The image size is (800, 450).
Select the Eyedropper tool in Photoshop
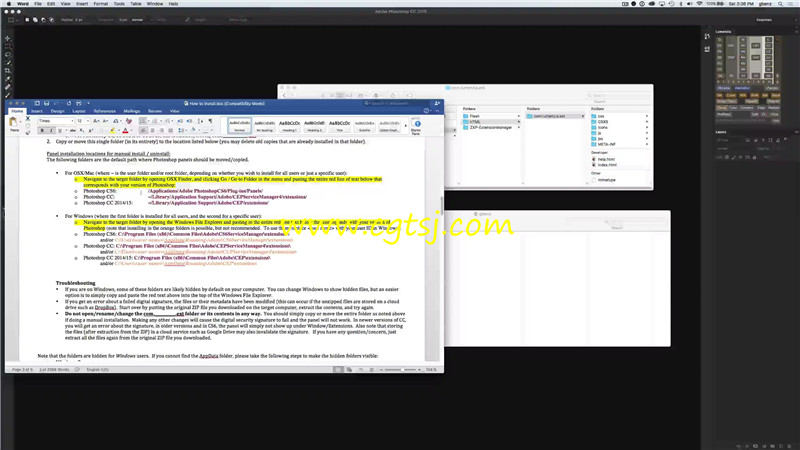[x=8, y=79]
